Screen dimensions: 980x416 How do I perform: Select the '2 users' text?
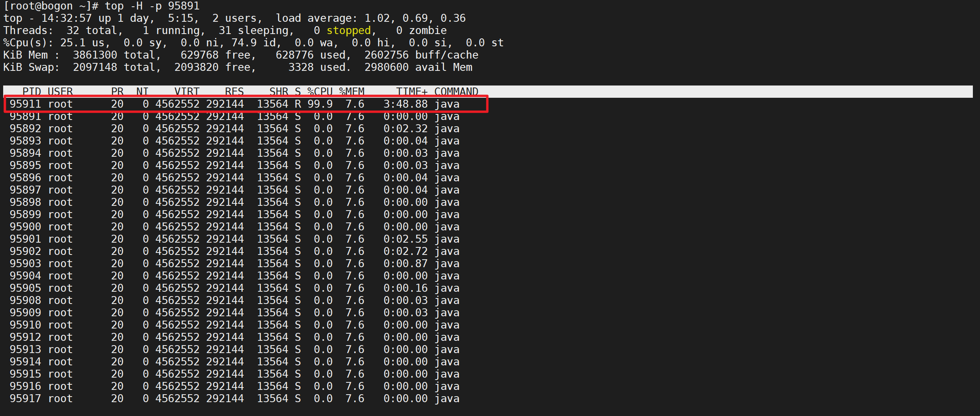[x=235, y=18]
